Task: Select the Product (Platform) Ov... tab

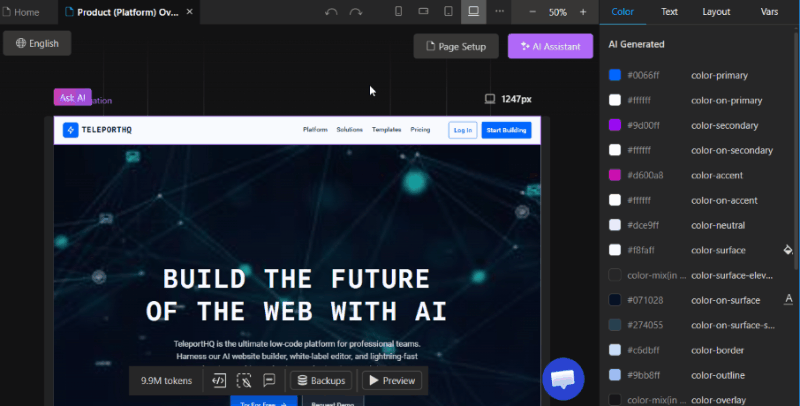Action: pos(128,12)
